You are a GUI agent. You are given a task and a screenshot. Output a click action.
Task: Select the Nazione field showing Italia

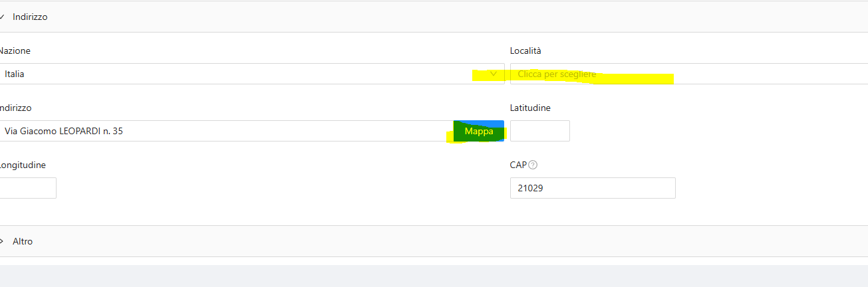[233, 74]
